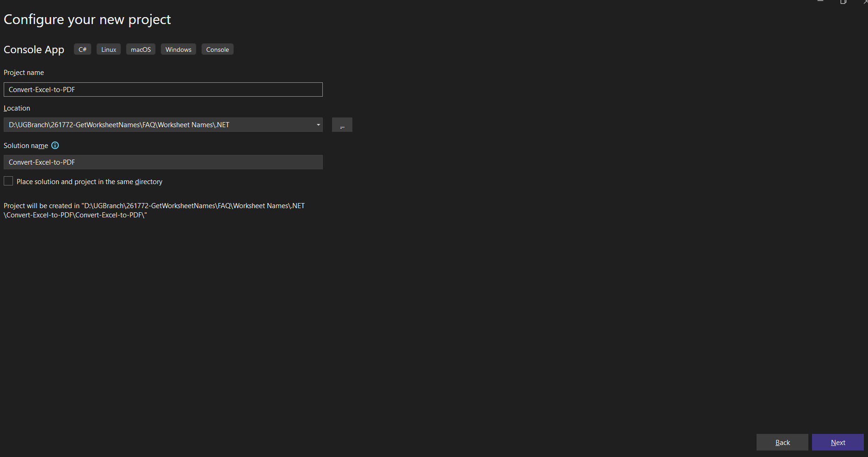Select the C# language tag
The height and width of the screenshot is (457, 868).
(x=82, y=49)
